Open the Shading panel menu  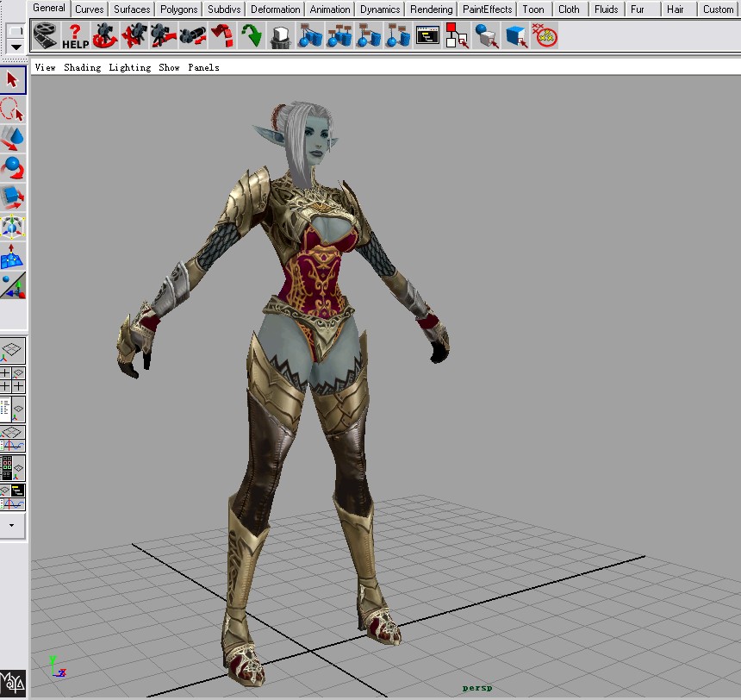(83, 67)
